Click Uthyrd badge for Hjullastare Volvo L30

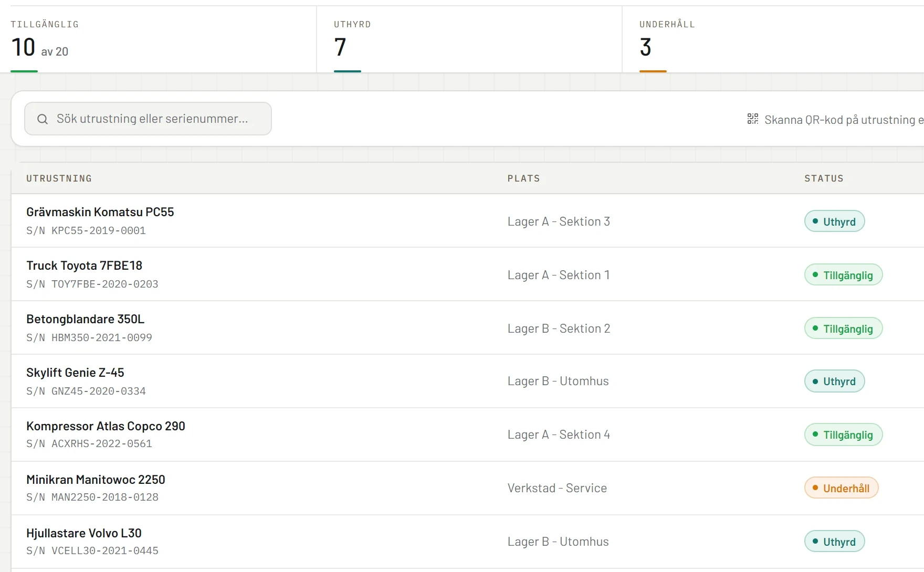(x=834, y=542)
